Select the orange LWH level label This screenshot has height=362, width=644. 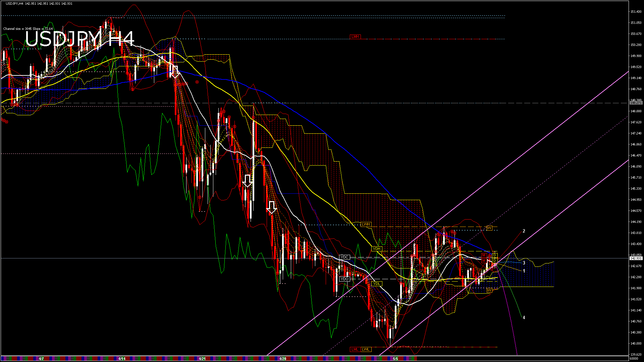pyautogui.click(x=366, y=224)
